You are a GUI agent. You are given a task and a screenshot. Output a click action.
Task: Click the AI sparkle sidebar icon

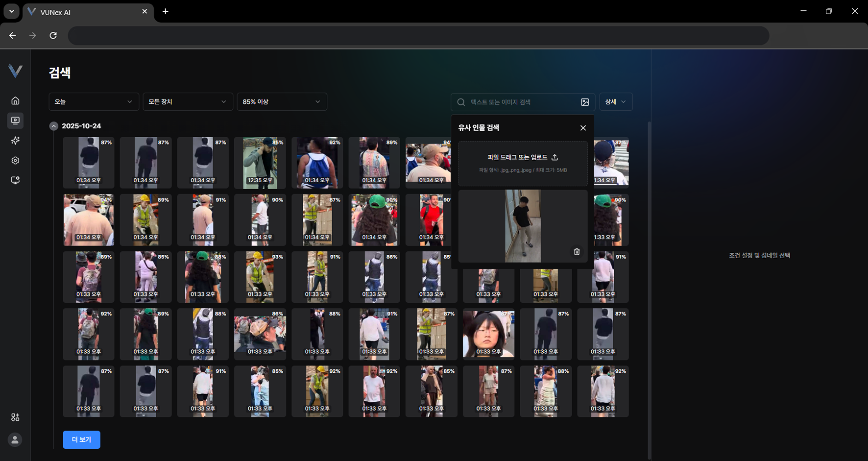click(x=15, y=141)
